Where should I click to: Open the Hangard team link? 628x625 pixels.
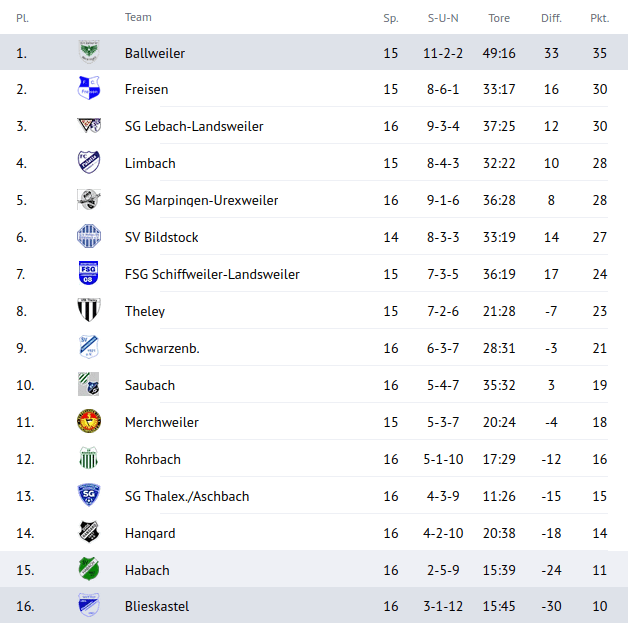(x=150, y=533)
